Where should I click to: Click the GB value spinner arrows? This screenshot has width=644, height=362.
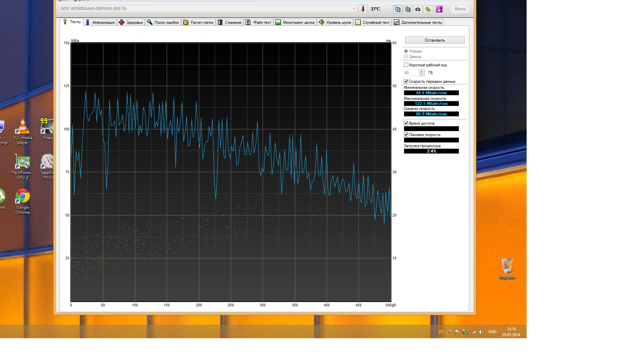[x=422, y=73]
